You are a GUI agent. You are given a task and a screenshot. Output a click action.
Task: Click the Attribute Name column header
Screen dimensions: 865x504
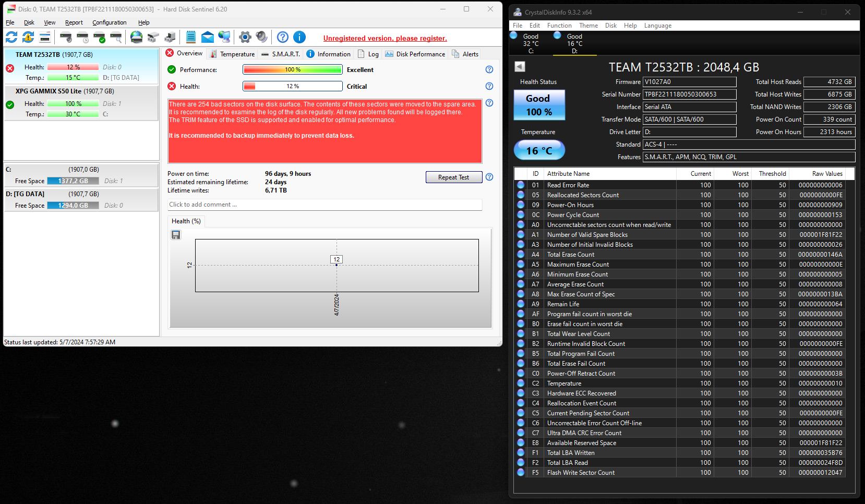[x=609, y=174]
